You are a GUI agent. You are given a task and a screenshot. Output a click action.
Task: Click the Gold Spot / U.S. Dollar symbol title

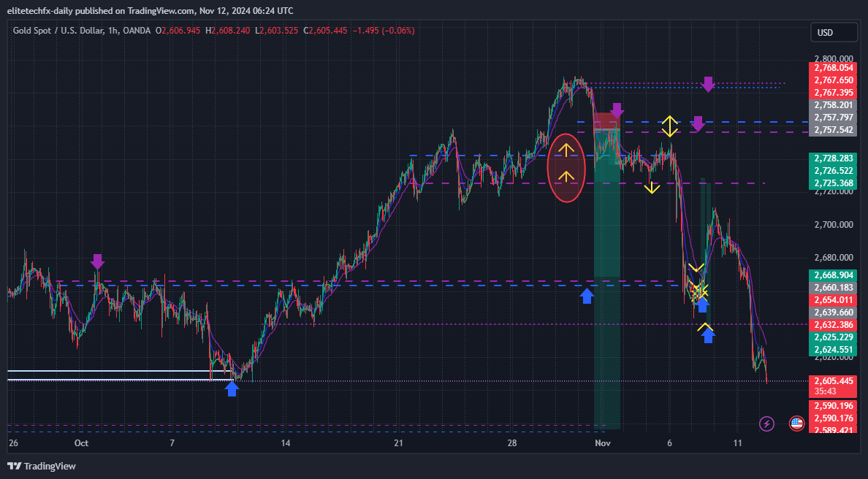coord(58,31)
